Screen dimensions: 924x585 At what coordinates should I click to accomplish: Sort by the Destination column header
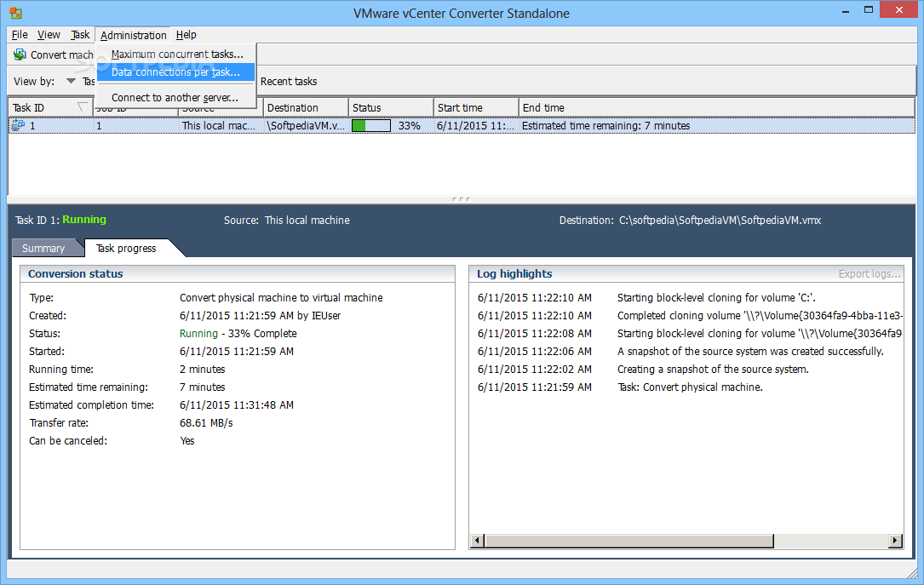[x=305, y=108]
